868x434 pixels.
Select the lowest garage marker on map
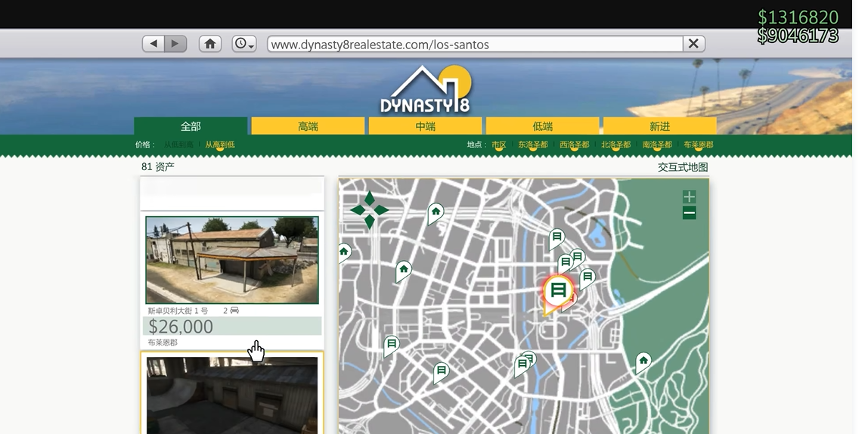[x=442, y=371]
